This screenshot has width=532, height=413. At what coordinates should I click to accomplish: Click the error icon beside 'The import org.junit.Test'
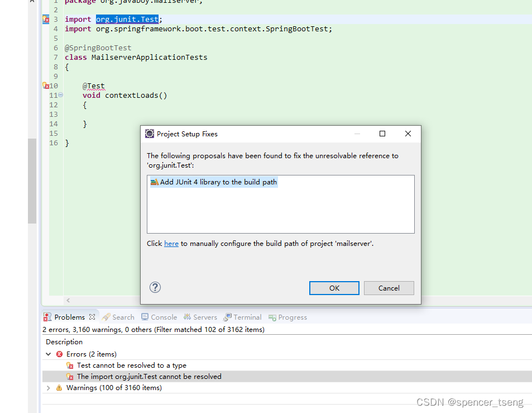click(x=70, y=377)
